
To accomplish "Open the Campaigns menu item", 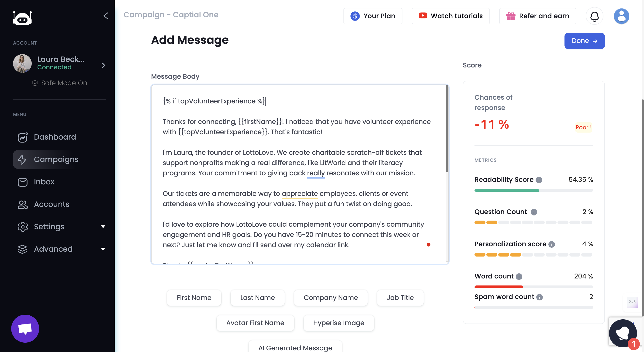I will point(59,159).
